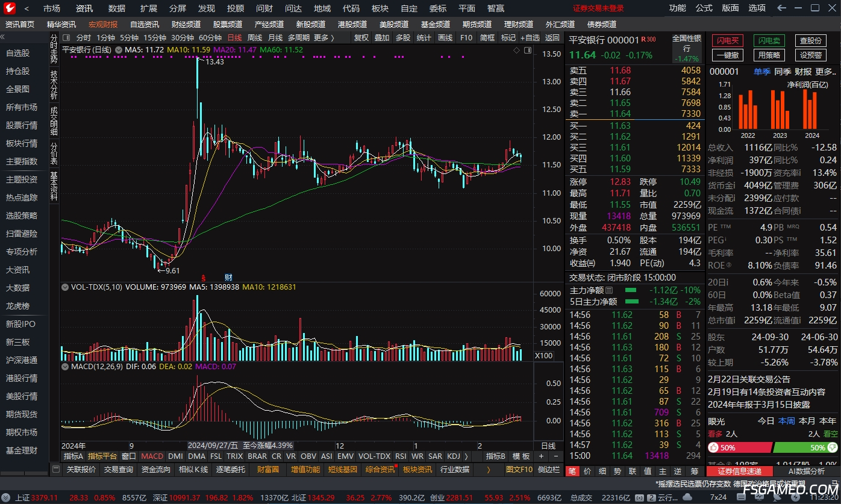Select 龙虎榜 in the left sidebar
This screenshot has height=504, width=841.
coord(17,306)
